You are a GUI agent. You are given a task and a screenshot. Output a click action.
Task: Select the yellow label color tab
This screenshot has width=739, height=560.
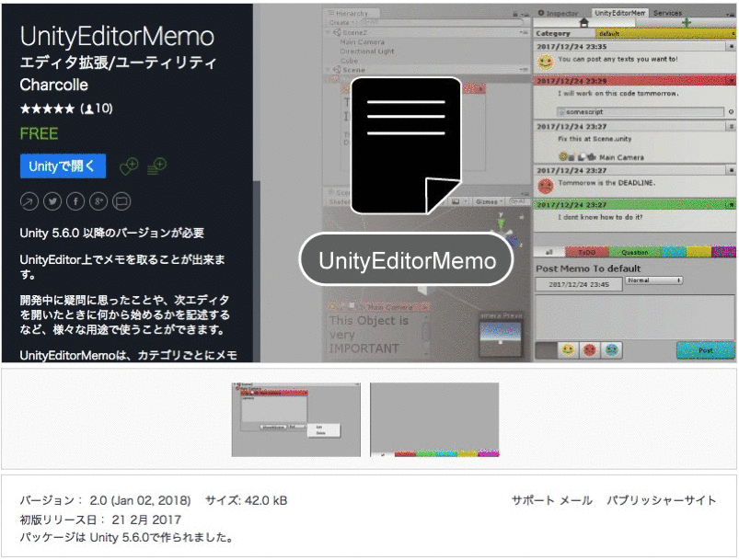pos(699,253)
